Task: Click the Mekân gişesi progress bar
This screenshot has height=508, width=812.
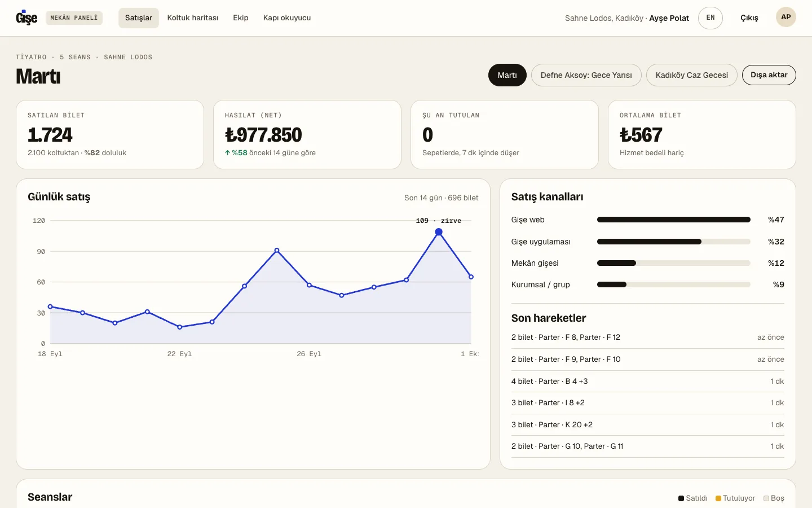Action: coord(674,263)
